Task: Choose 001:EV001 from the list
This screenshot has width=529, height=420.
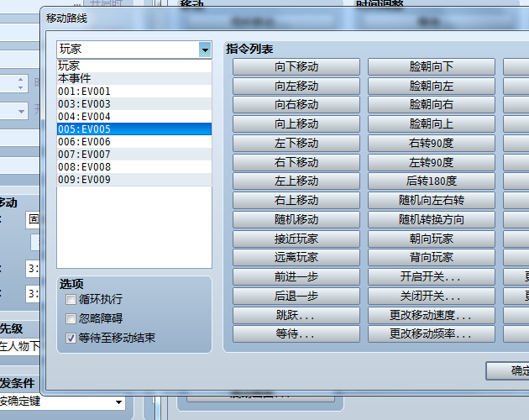Action: (x=134, y=92)
